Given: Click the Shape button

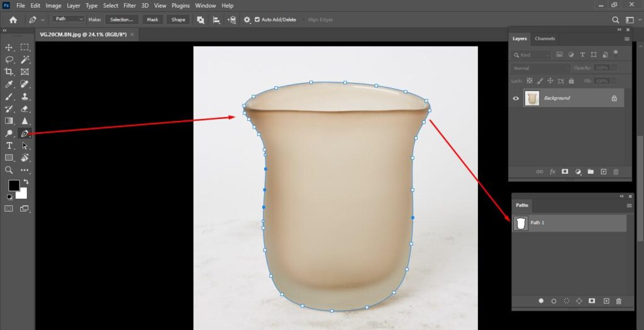Looking at the screenshot, I should (x=178, y=20).
